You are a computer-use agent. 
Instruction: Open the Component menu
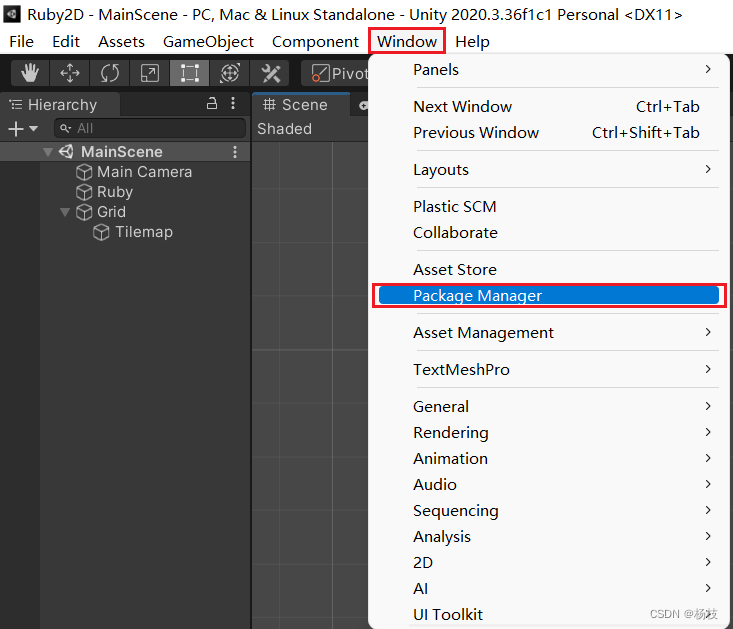tap(315, 42)
